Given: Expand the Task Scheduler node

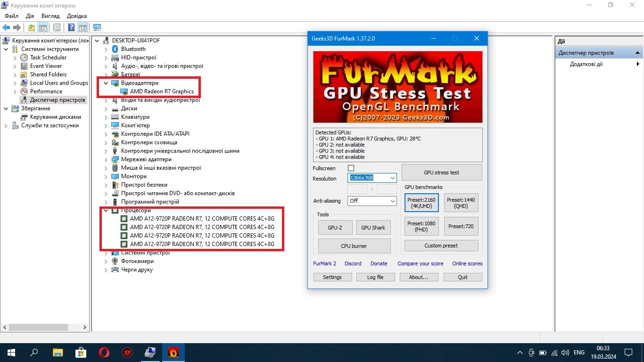Looking at the screenshot, I should (x=15, y=58).
